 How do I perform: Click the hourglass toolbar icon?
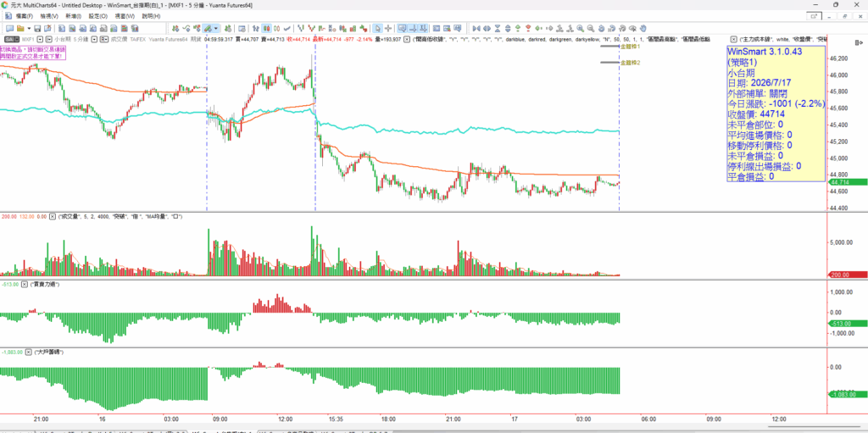coord(498,28)
